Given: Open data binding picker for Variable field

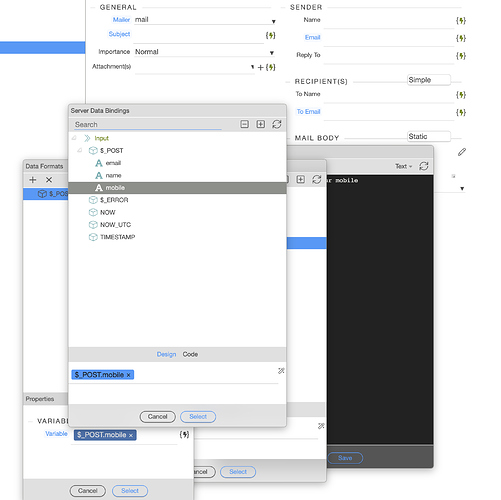Looking at the screenshot, I should click(x=184, y=434).
